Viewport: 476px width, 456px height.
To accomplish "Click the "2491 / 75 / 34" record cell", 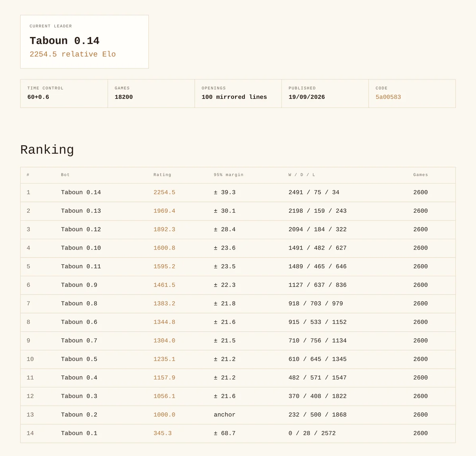I will tap(314, 192).
